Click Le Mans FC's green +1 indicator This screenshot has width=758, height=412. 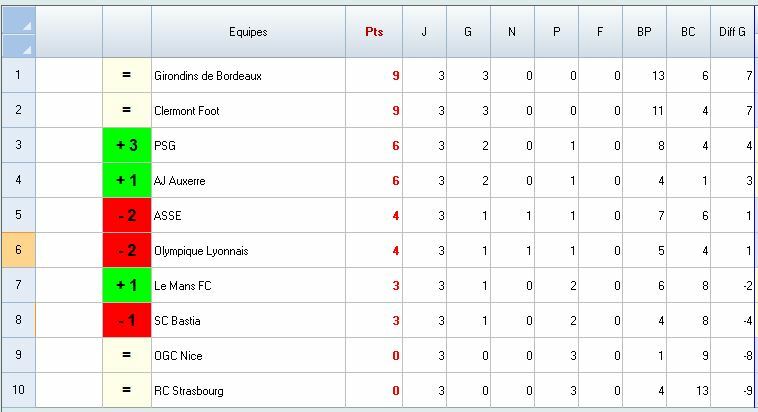point(127,286)
